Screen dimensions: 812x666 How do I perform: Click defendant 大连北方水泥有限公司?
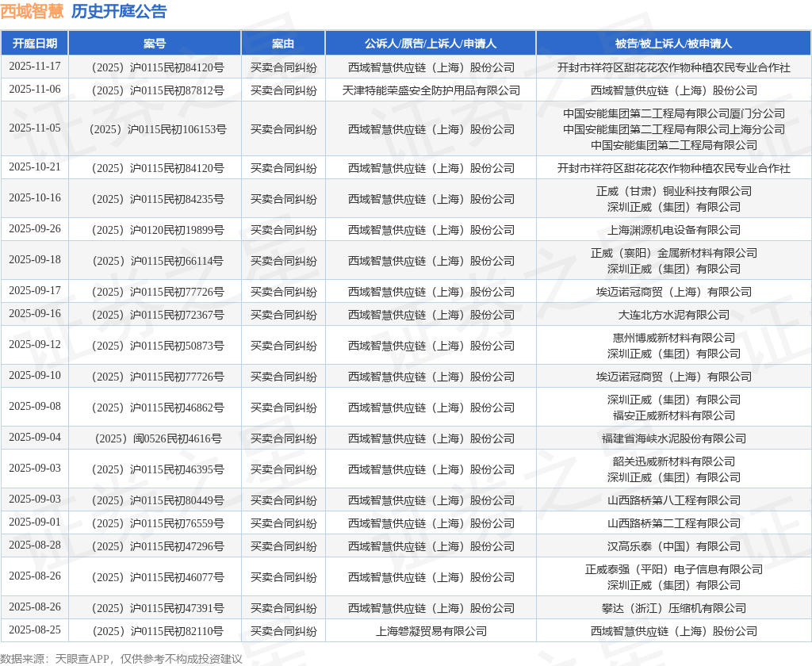(674, 315)
